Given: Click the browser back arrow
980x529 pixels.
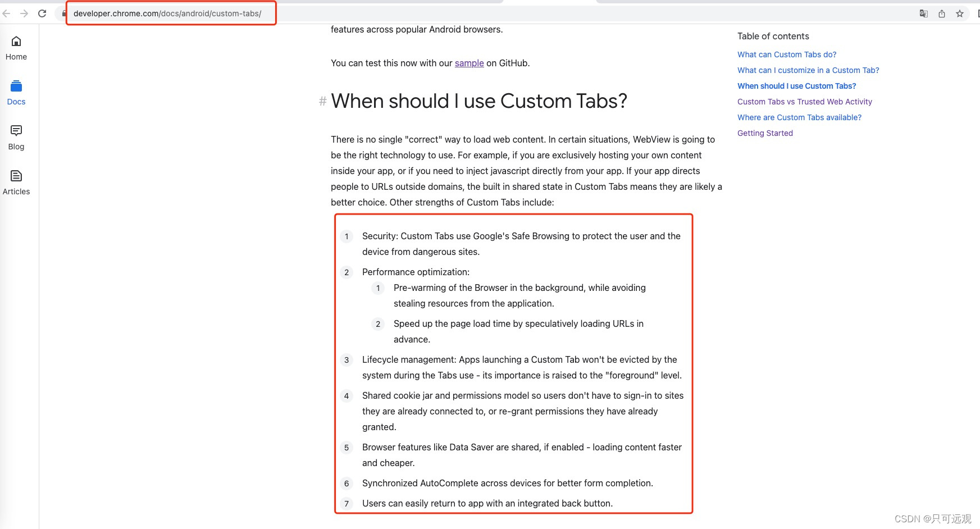Looking at the screenshot, I should (6, 13).
